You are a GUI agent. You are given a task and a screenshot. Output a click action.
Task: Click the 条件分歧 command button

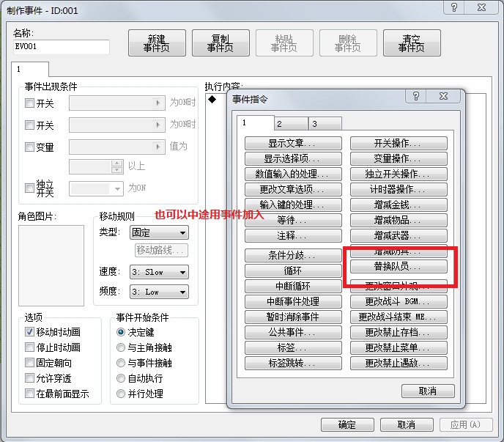tap(293, 255)
